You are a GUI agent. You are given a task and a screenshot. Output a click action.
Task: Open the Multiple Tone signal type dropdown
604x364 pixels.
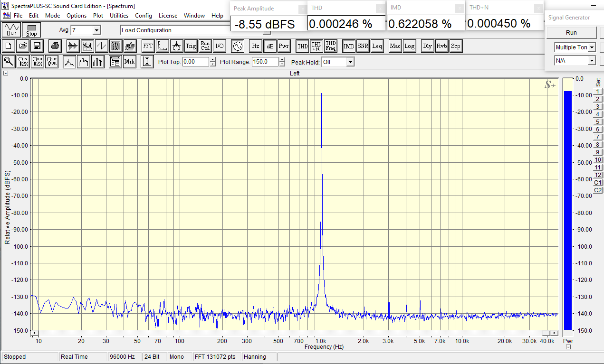click(592, 47)
